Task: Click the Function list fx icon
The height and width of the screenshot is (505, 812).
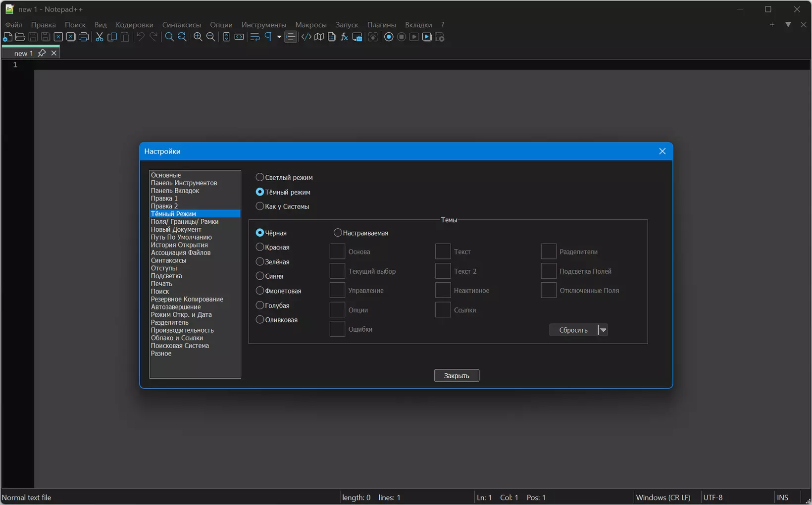Action: pyautogui.click(x=345, y=37)
